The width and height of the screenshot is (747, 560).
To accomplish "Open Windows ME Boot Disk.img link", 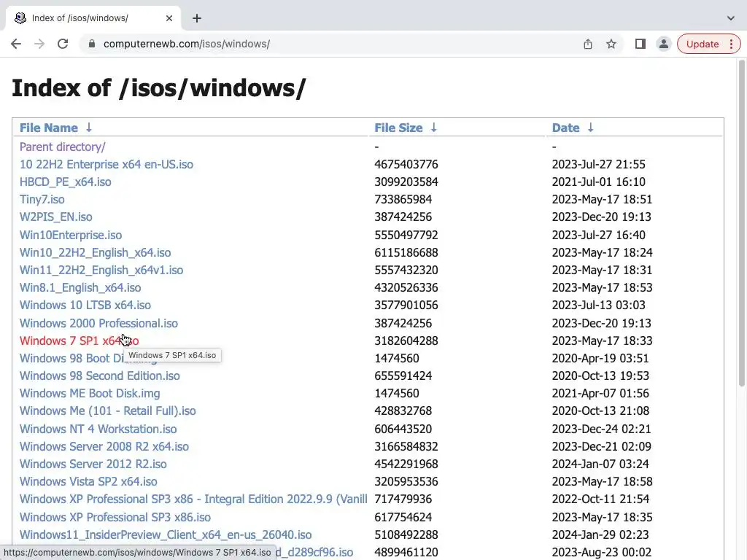I will click(x=90, y=394).
